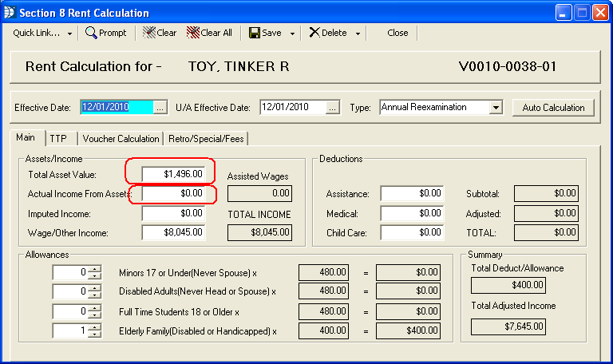Image resolution: width=613 pixels, height=364 pixels.
Task: Open U/A Effective Date picker button
Action: [332, 108]
